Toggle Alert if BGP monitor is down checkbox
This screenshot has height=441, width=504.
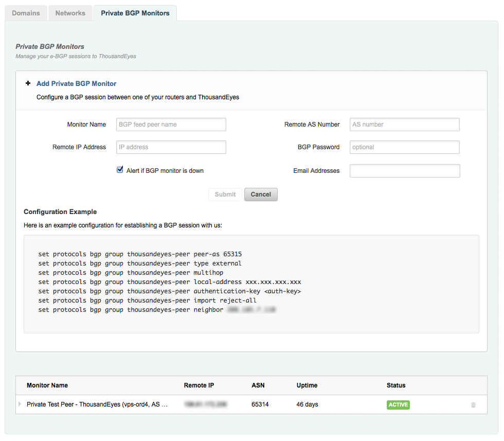tap(120, 170)
